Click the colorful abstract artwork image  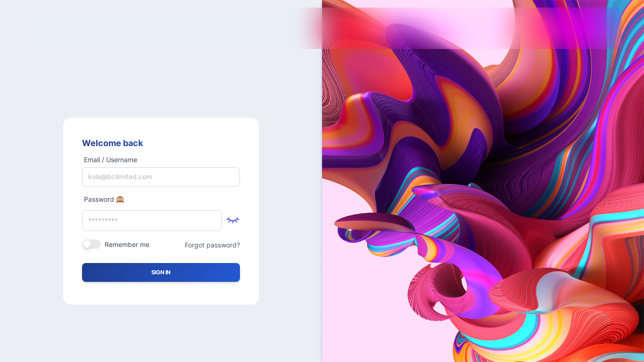(483, 181)
